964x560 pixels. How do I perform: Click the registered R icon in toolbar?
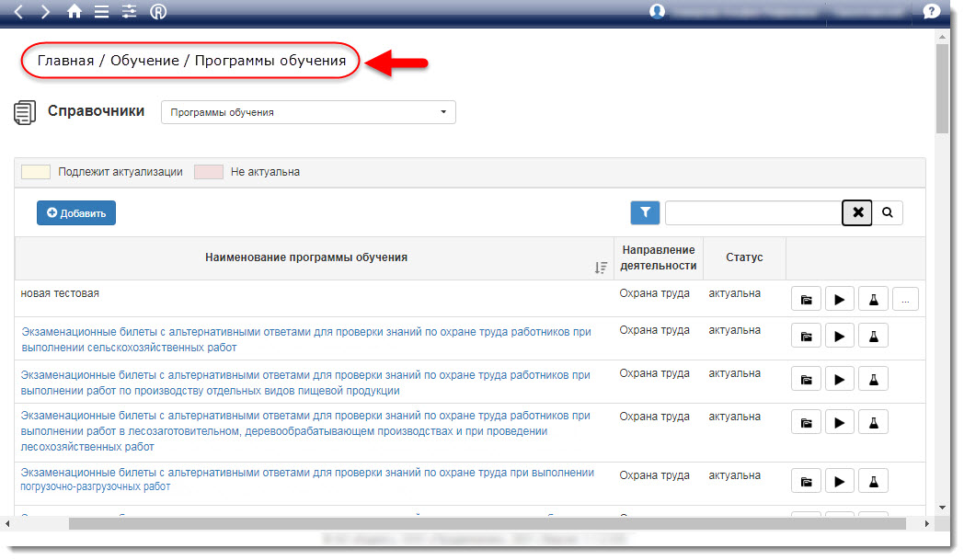coord(158,12)
